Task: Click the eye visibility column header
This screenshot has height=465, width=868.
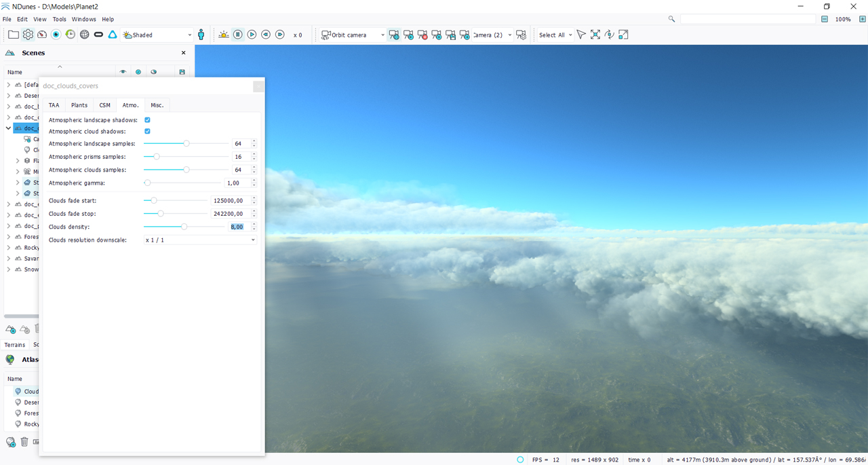Action: tap(123, 72)
